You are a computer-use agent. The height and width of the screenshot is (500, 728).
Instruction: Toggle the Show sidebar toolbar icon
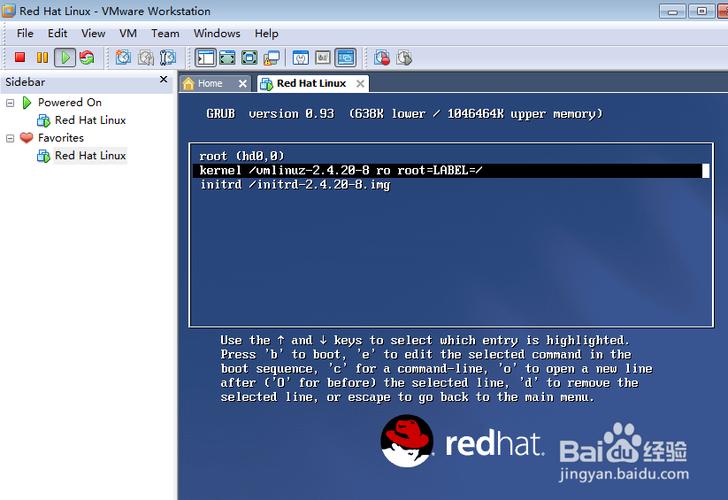[x=205, y=58]
